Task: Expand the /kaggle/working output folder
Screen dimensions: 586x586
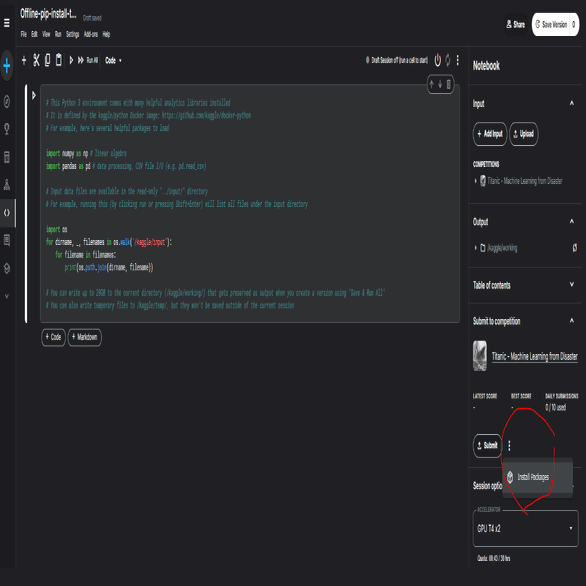Action: (x=476, y=247)
